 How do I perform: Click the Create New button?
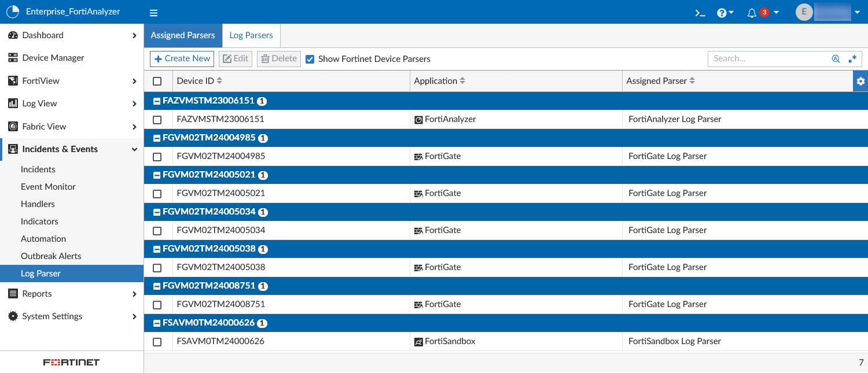[182, 58]
